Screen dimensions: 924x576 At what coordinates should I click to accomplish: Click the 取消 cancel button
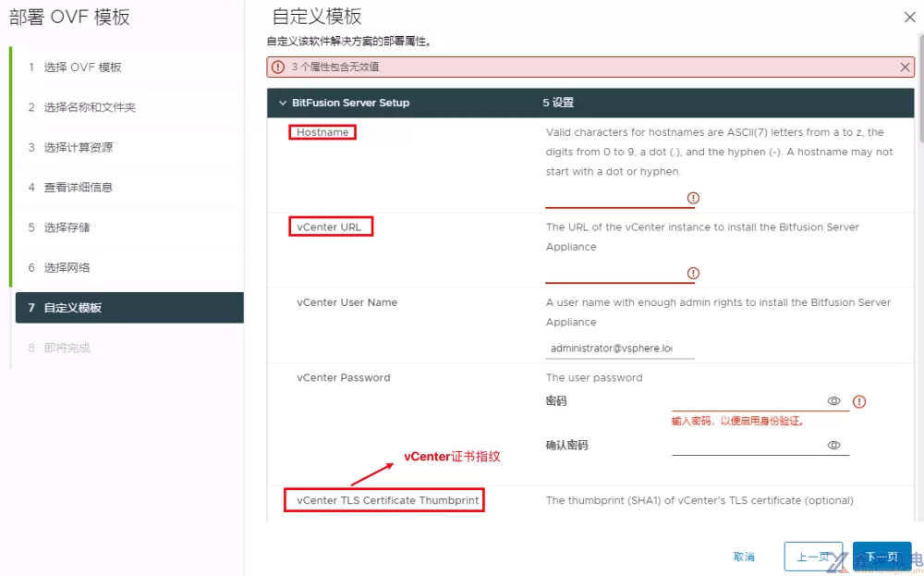click(x=744, y=557)
